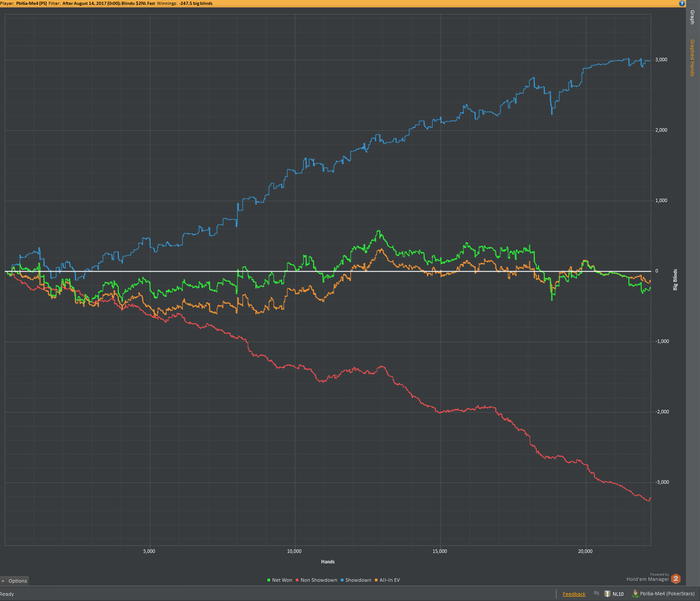
Task: Click the 10,000 x-axis label
Action: [x=294, y=551]
